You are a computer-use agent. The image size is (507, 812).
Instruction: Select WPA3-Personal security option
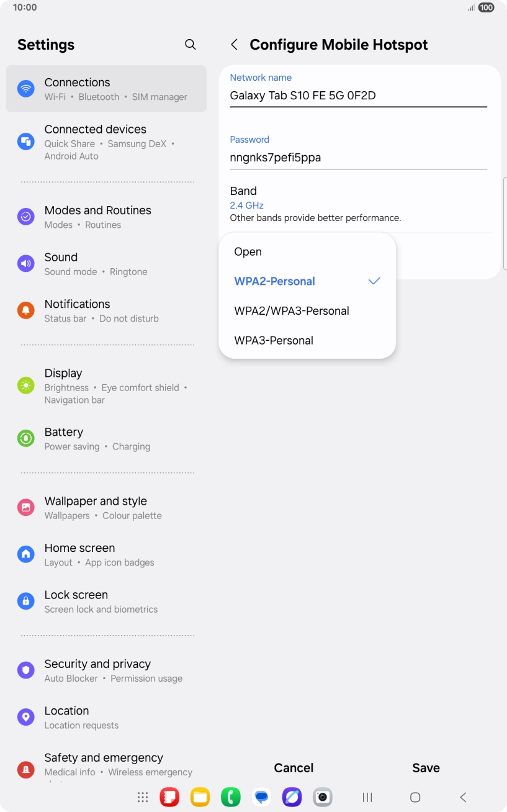tap(274, 340)
